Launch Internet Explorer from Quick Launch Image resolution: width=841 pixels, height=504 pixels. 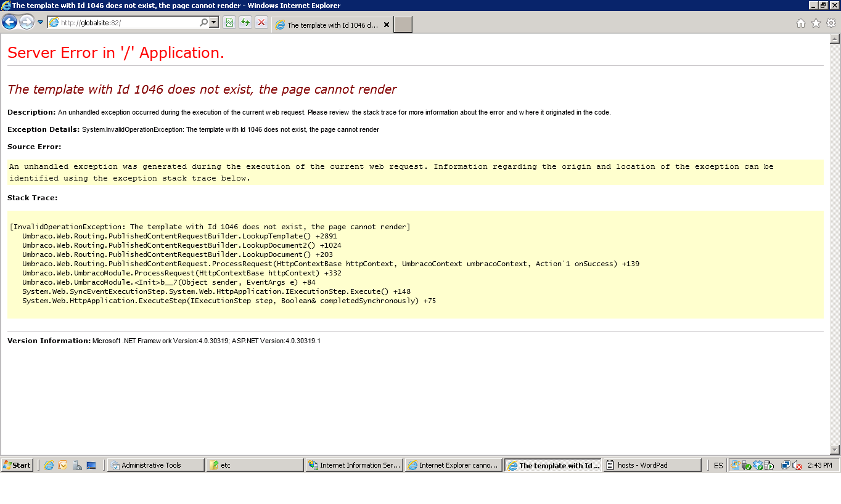click(49, 466)
